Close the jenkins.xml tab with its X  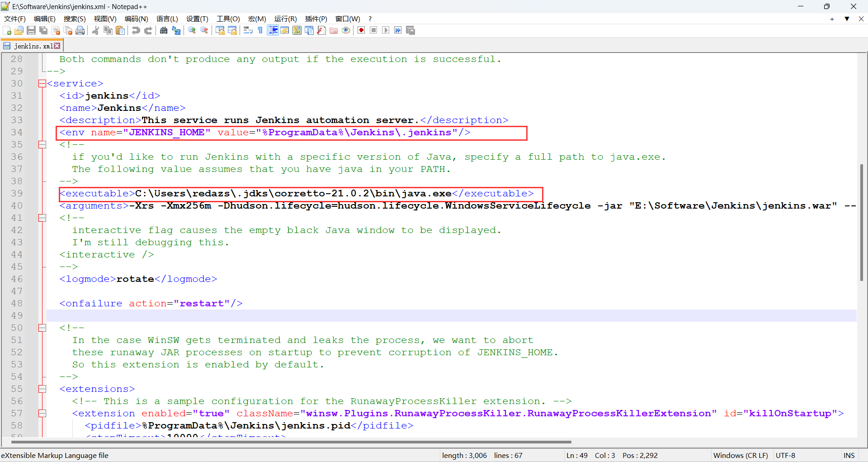[57, 46]
